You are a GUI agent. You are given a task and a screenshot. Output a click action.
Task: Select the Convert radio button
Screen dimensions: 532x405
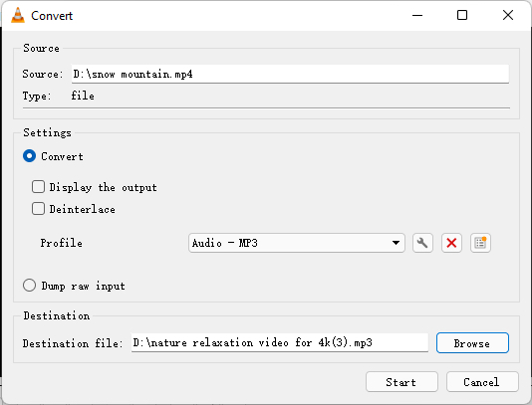[x=29, y=156]
